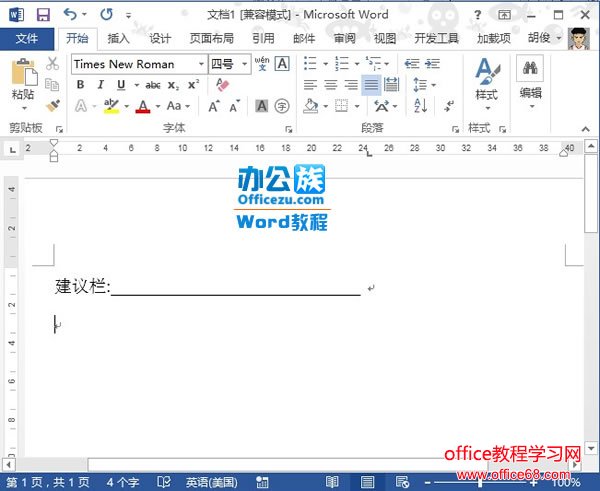
Task: Click the 第 1 页, 共 1 页 page indicator
Action: 48,482
